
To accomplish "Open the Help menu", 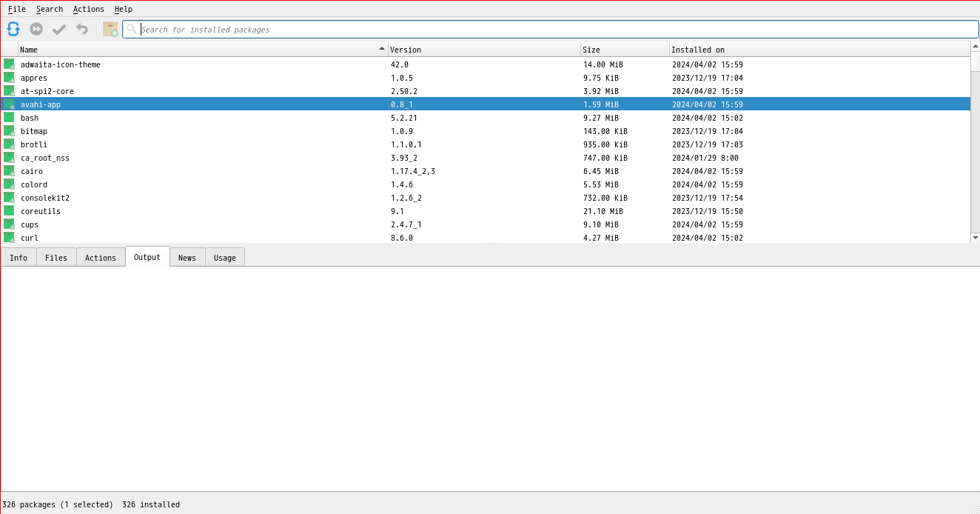I will 124,9.
